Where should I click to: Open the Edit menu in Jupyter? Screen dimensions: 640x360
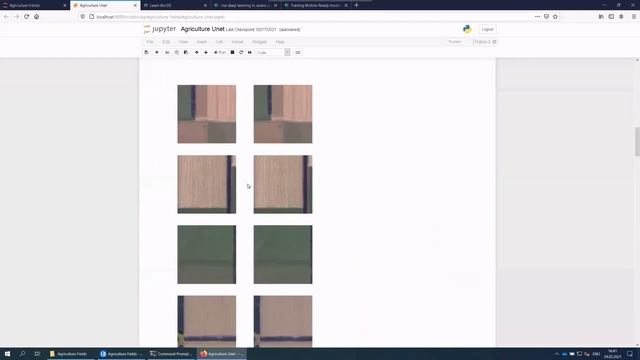coord(166,42)
